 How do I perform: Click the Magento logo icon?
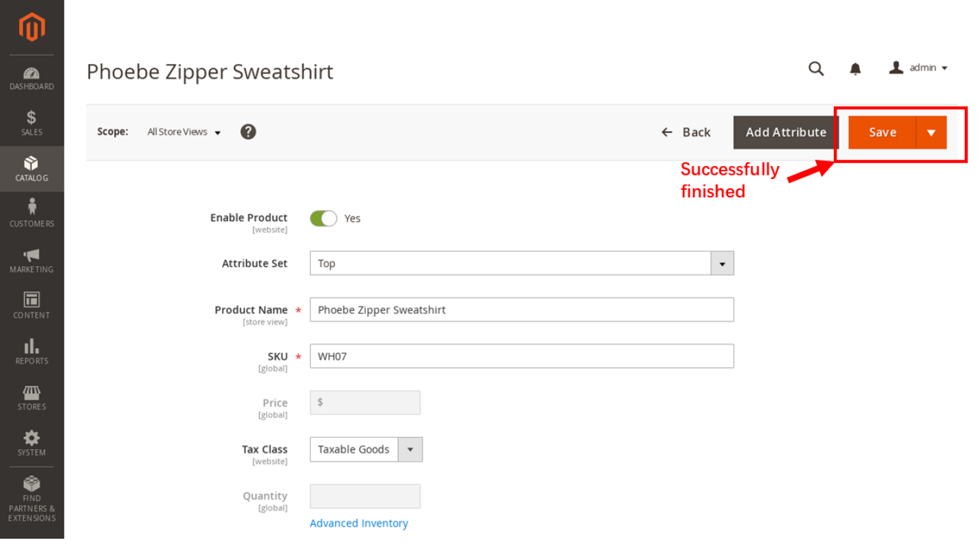[x=31, y=27]
